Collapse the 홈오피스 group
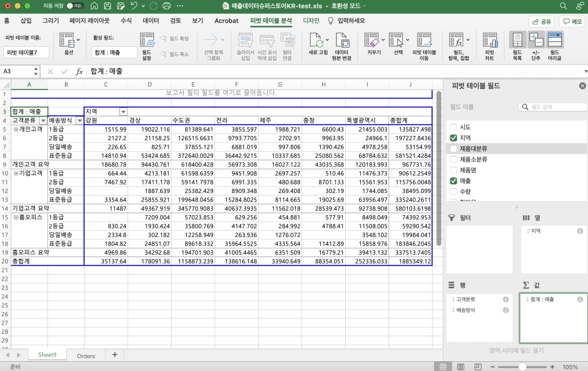The height and width of the screenshot is (371, 588). (16, 217)
